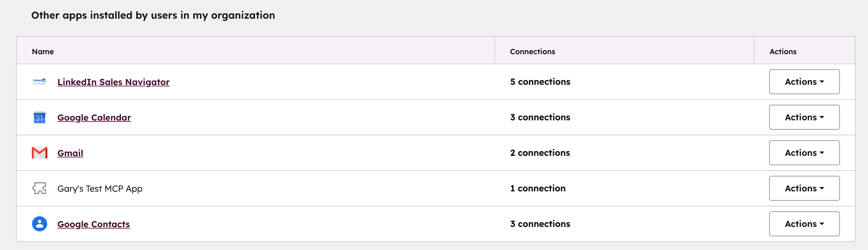Click the Gmail envelope icon
Screen dimensions: 868x250
[39, 153]
